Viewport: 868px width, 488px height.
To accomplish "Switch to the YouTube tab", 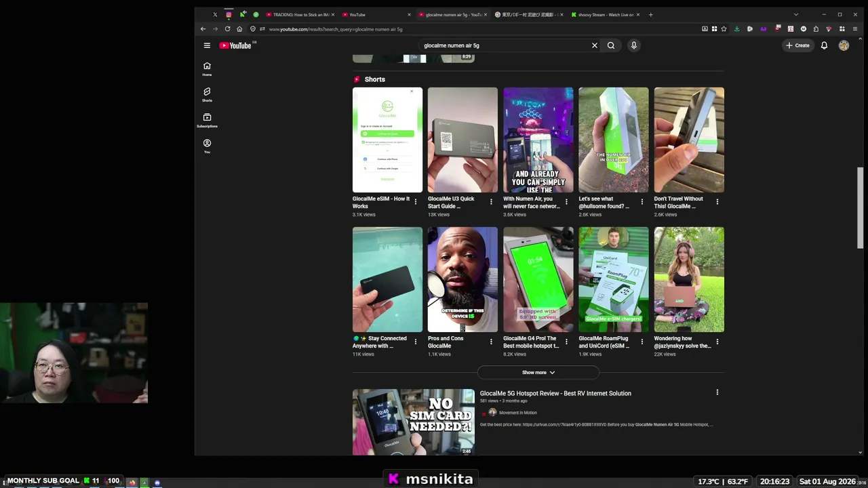I will tap(376, 14).
